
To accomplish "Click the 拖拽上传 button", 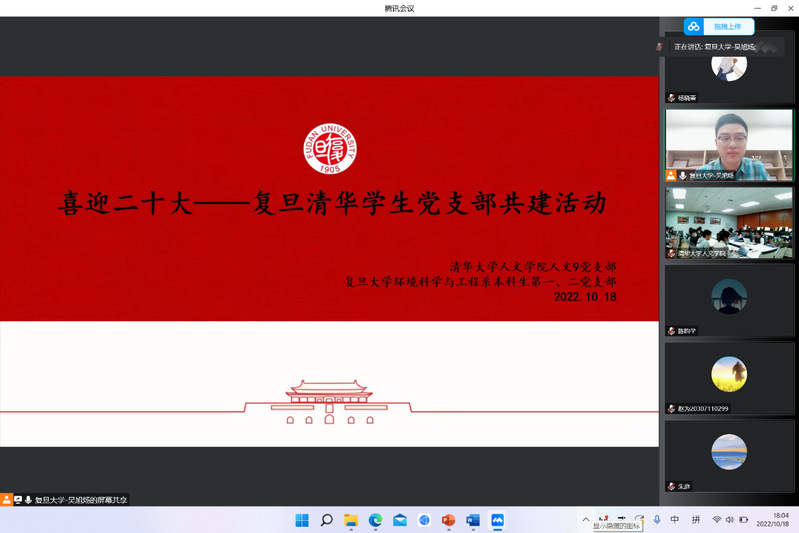I will coord(728,26).
